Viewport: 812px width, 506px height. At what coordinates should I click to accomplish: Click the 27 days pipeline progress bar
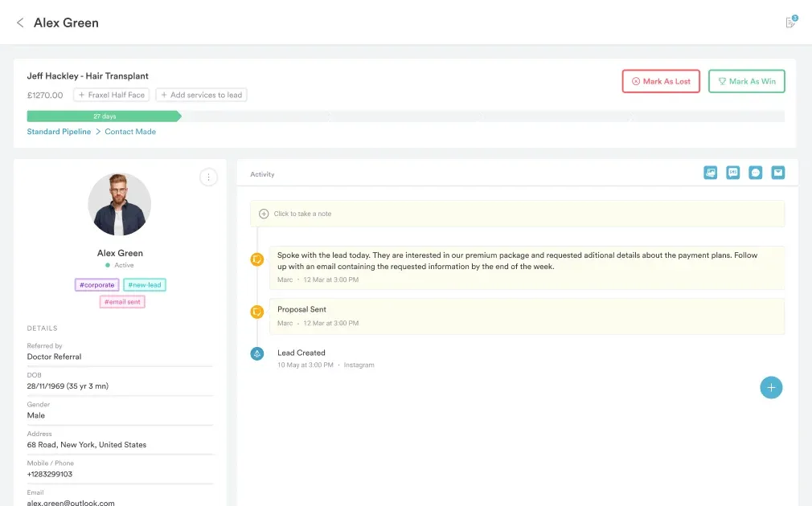click(104, 116)
